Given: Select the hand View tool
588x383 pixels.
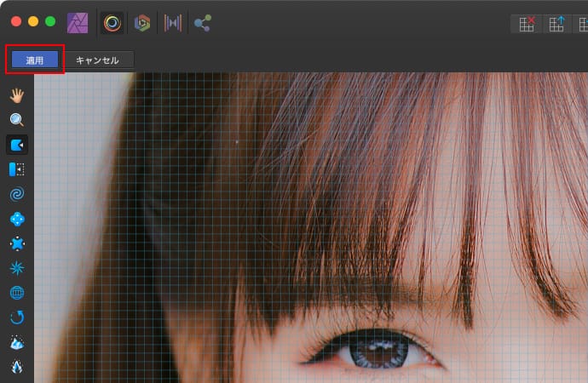Looking at the screenshot, I should pos(17,94).
